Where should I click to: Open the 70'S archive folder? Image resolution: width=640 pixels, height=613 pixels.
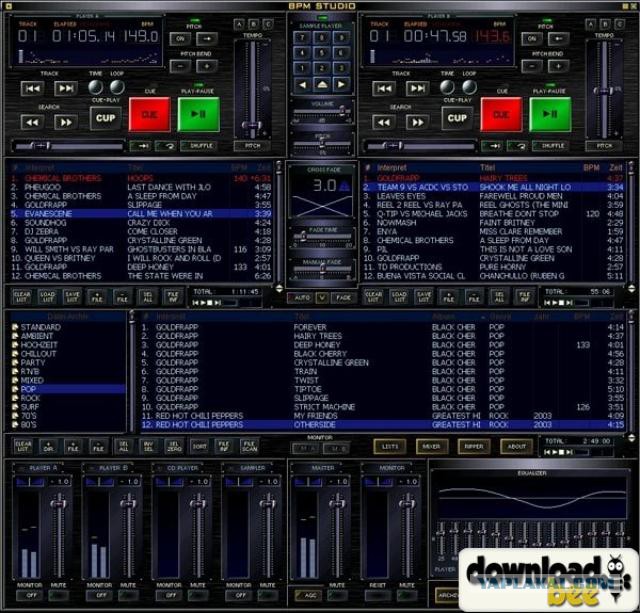pyautogui.click(x=28, y=416)
